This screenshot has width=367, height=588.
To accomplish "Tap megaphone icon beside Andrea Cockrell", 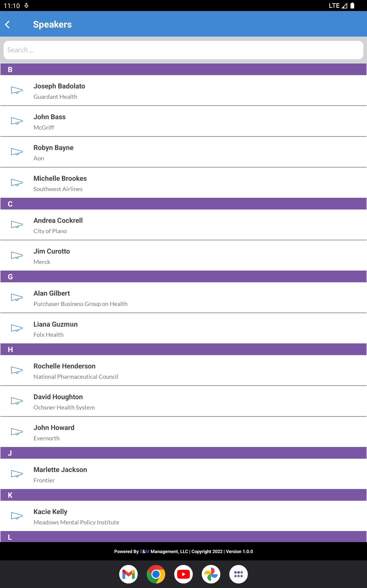I will click(x=17, y=225).
